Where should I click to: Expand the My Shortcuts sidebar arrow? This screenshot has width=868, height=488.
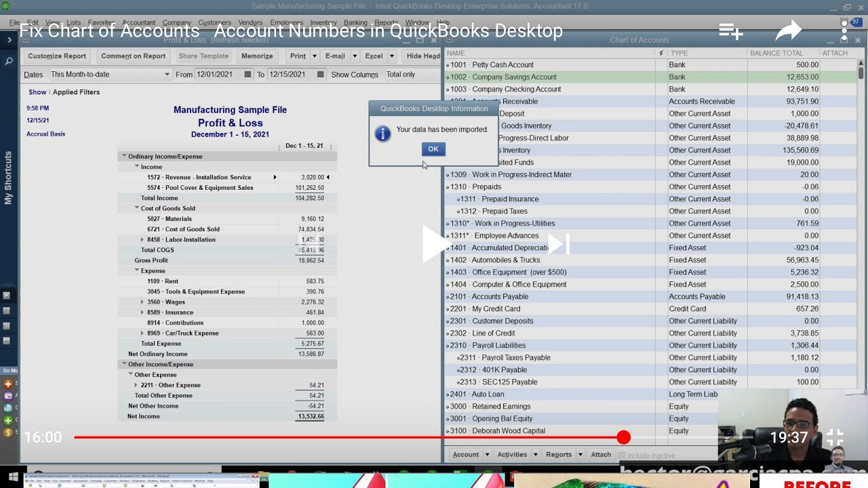9,40
